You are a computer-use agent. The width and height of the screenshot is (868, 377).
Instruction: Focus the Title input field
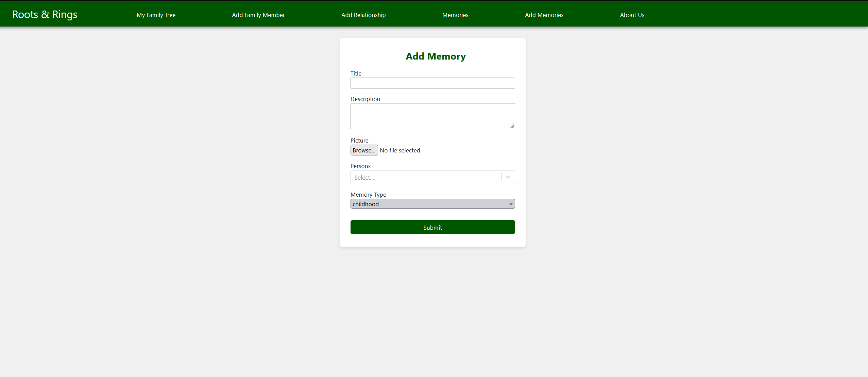(432, 83)
